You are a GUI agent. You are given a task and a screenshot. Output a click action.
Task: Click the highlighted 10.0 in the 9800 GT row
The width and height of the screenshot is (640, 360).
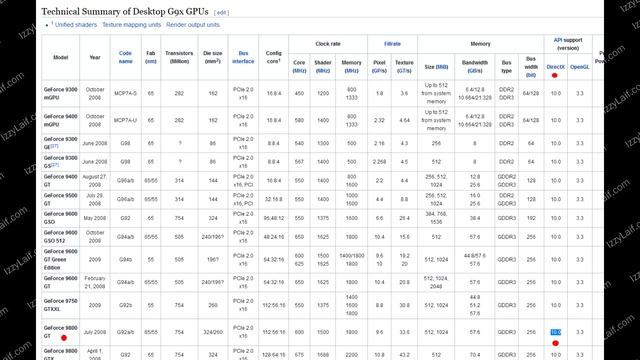(x=556, y=332)
